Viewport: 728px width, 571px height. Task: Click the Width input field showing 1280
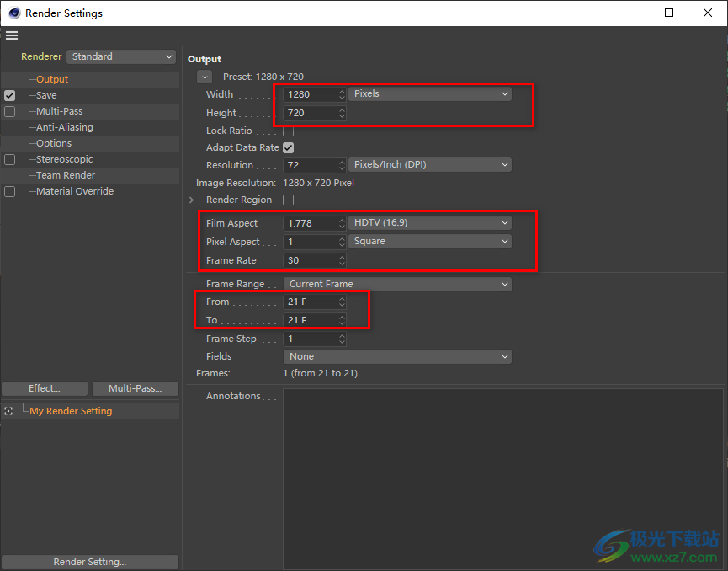(x=311, y=94)
